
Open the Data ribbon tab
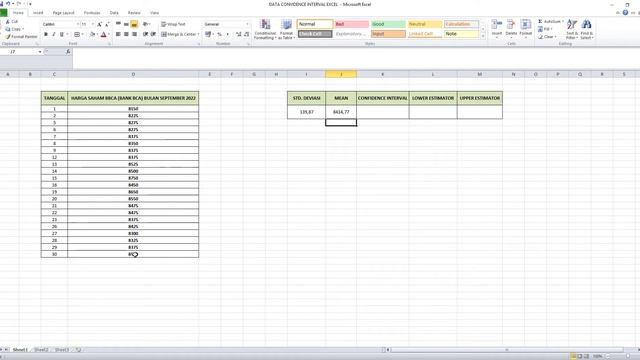coord(114,13)
